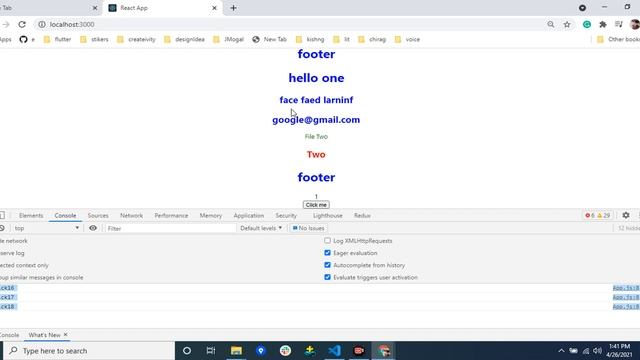Open the chirag bookmark folder
Image resolution: width=640 pixels, height=360 pixels.
372,40
